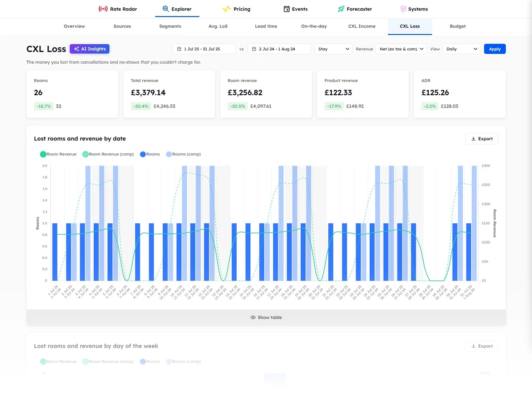This screenshot has width=532, height=412.
Task: Click the Explorer magnifier icon
Action: pos(166,9)
